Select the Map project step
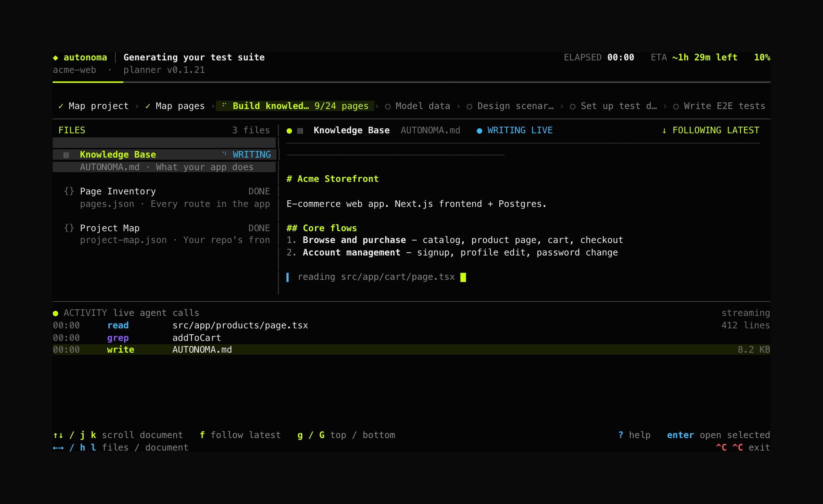This screenshot has height=504, width=823. [x=93, y=106]
